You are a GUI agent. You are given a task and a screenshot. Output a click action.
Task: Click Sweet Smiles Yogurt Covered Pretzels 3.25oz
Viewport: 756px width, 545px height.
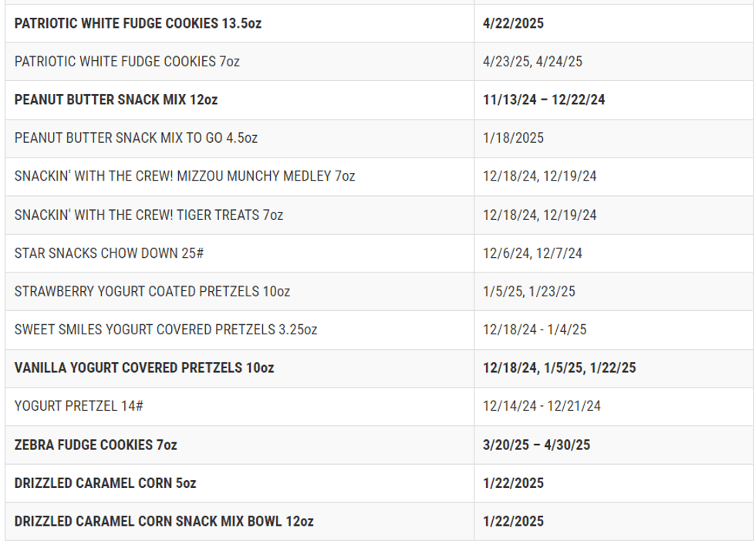click(166, 330)
